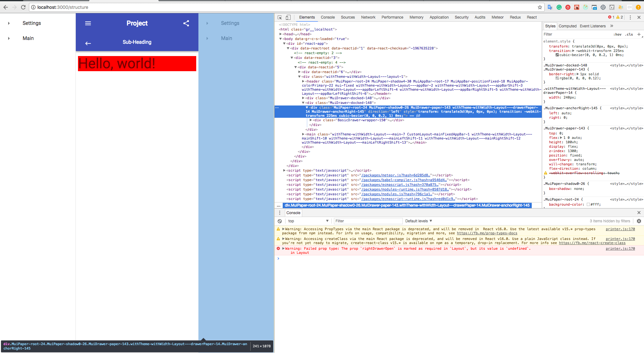The height and width of the screenshot is (353, 644).
Task: Toggle the :hov element state panel
Action: pyautogui.click(x=617, y=34)
